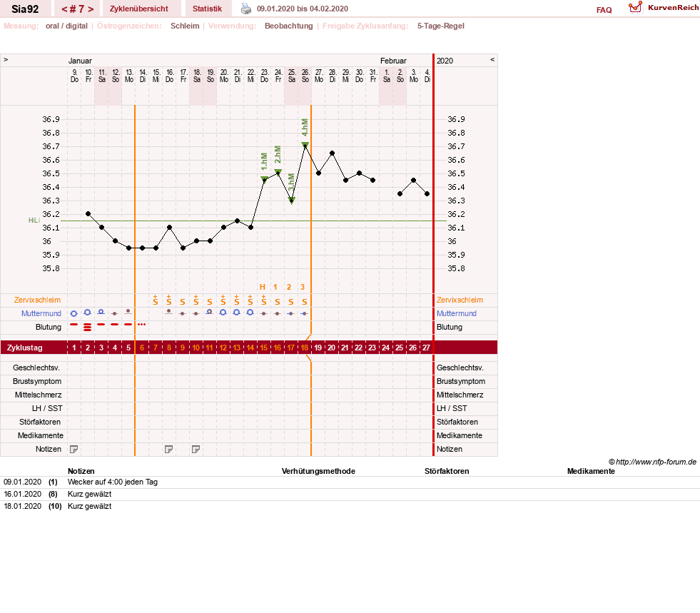Image resolution: width=700 pixels, height=613 pixels.
Task: Click the 3.hM temperature marker
Action: pyautogui.click(x=292, y=201)
